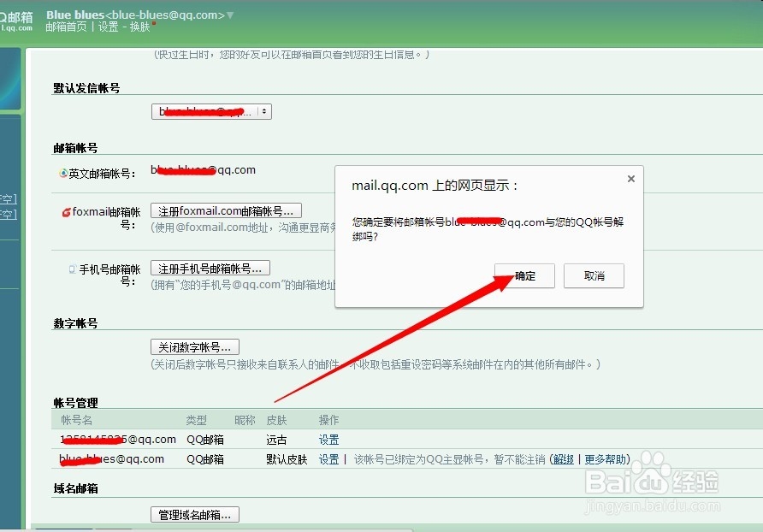Click 注册手机号邮箱帐号 button
The width and height of the screenshot is (763, 532).
tap(210, 269)
